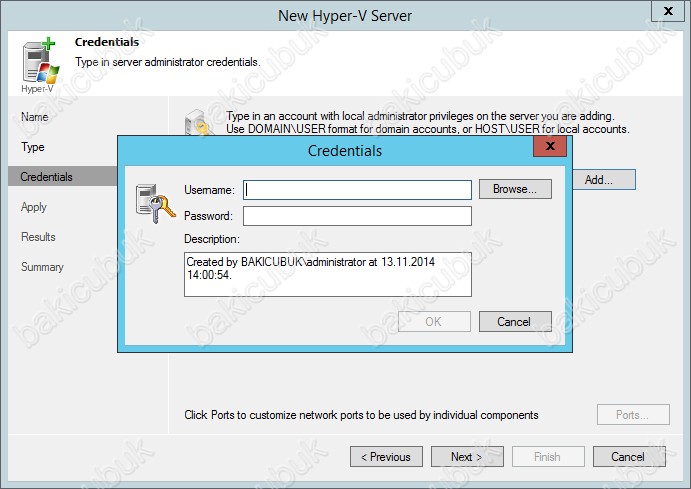The height and width of the screenshot is (489, 691).
Task: Click 'Type in server administrator credentials.' text
Action: (x=167, y=62)
